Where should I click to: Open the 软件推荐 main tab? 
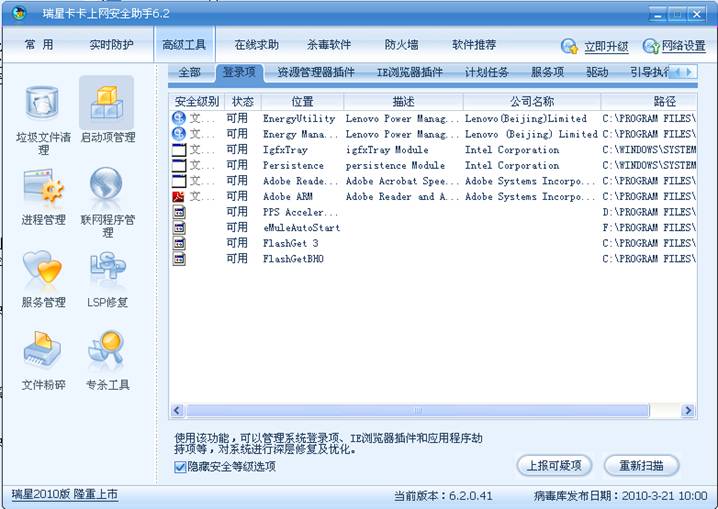coord(474,44)
